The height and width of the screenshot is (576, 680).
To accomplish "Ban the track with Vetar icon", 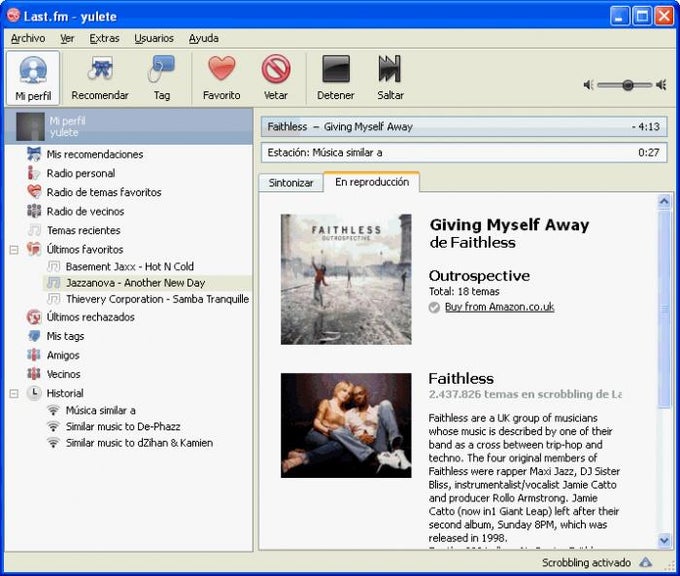I will click(x=276, y=78).
